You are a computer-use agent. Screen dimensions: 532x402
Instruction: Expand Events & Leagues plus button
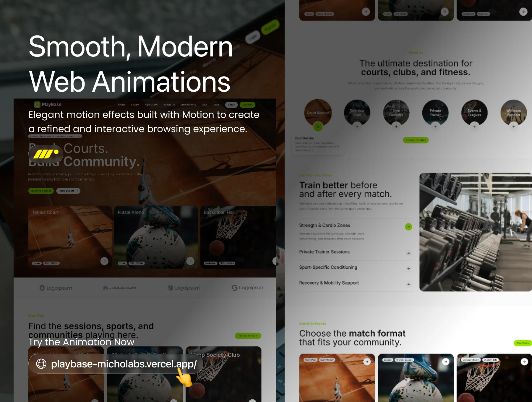pyautogui.click(x=474, y=127)
